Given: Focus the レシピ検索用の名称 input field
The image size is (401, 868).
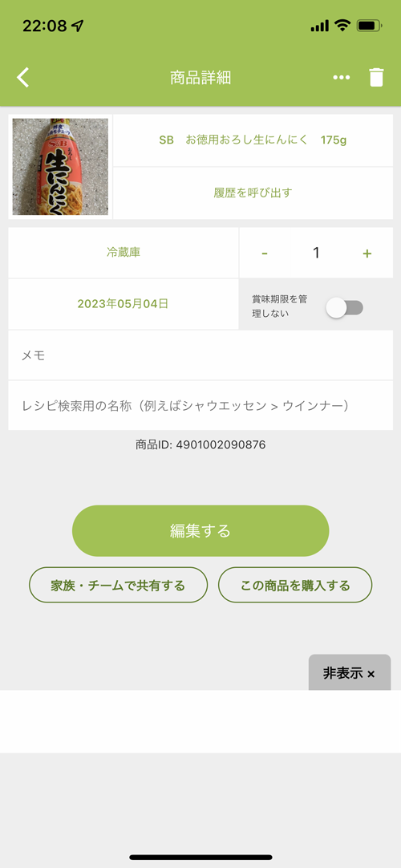Looking at the screenshot, I should [x=200, y=406].
